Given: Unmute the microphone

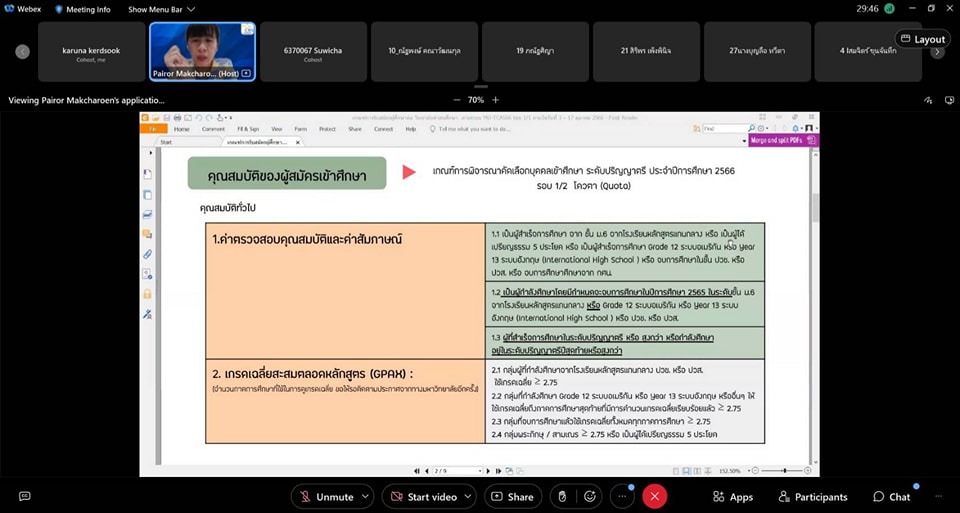Looking at the screenshot, I should click(x=325, y=496).
